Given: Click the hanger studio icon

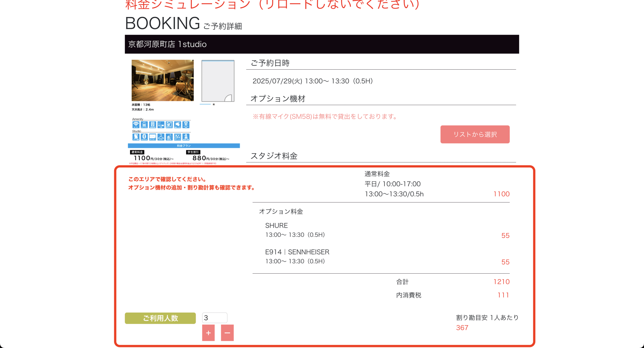Looking at the screenshot, I should point(161,137).
